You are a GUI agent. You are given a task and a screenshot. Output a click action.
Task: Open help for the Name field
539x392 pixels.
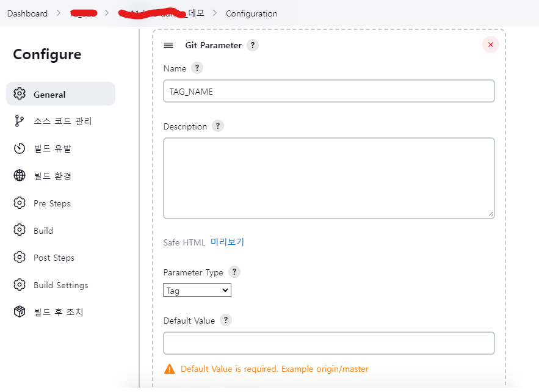coord(197,68)
